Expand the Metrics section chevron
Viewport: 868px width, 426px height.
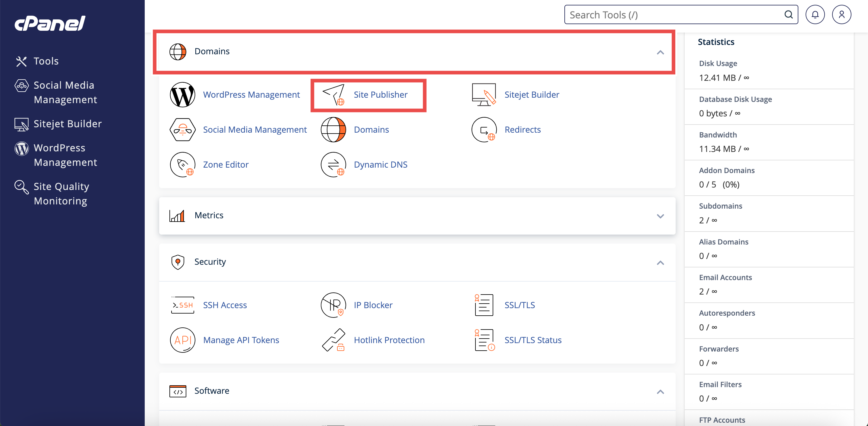pos(660,216)
